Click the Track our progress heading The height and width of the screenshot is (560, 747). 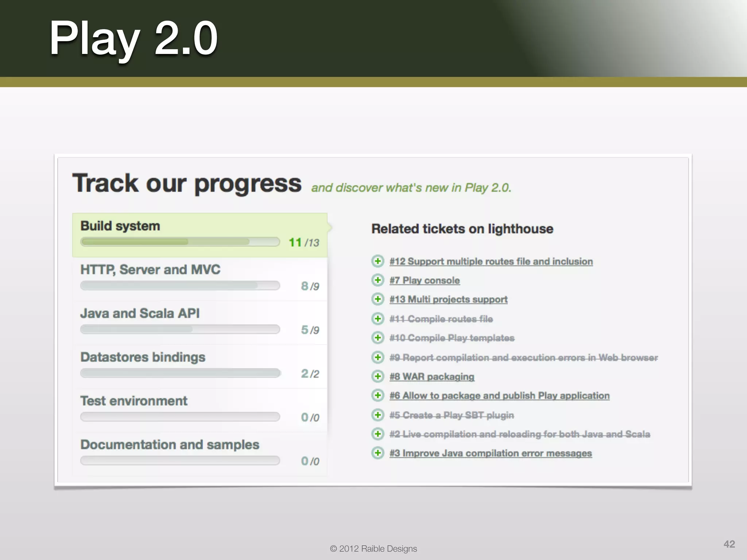(x=187, y=184)
